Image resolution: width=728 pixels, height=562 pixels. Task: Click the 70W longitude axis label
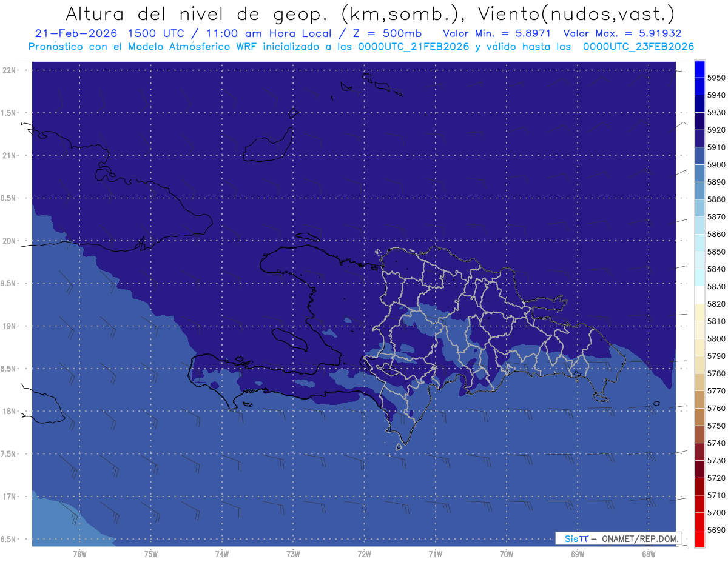click(x=506, y=554)
